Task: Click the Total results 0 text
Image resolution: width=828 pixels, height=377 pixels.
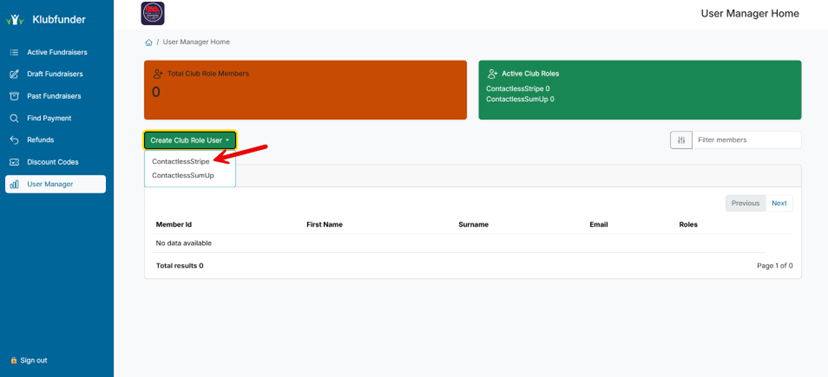Action: pos(180,266)
